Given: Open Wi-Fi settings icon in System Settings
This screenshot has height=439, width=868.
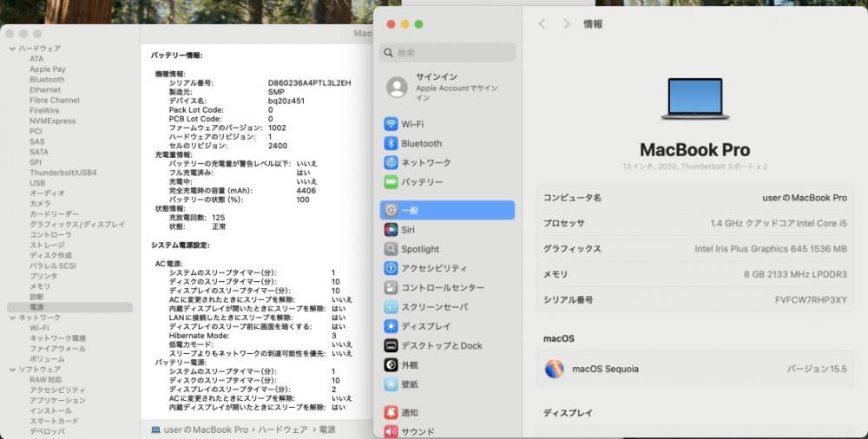Looking at the screenshot, I should pyautogui.click(x=391, y=124).
